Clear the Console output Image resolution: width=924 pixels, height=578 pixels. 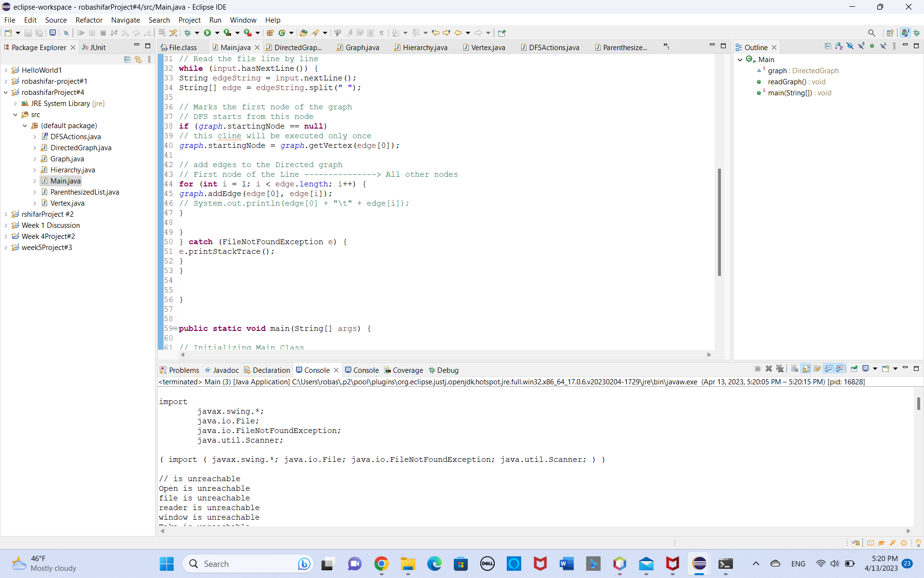point(795,369)
